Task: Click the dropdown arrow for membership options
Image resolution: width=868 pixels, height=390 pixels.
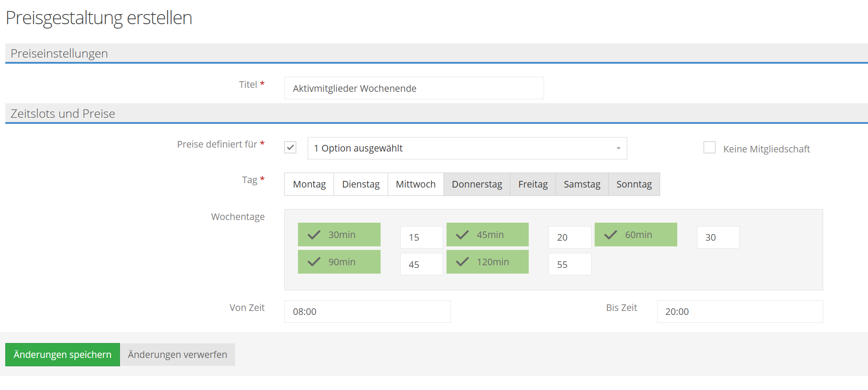Action: [618, 148]
